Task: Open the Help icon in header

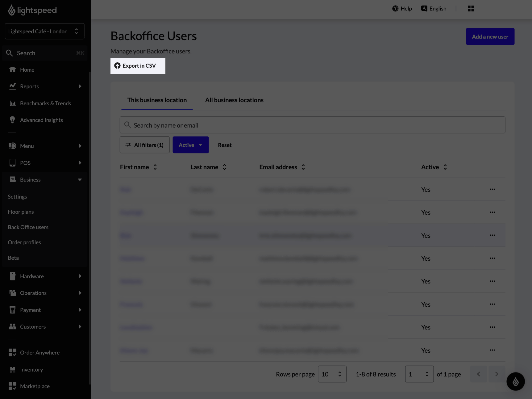Action: coord(395,9)
